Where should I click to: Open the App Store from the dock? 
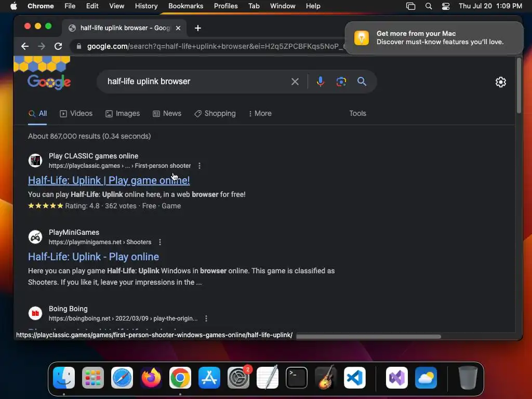coord(209,378)
